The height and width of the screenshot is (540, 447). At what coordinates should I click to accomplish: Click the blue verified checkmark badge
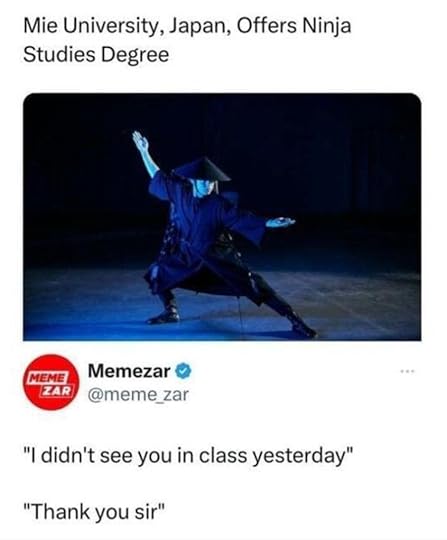tap(184, 371)
